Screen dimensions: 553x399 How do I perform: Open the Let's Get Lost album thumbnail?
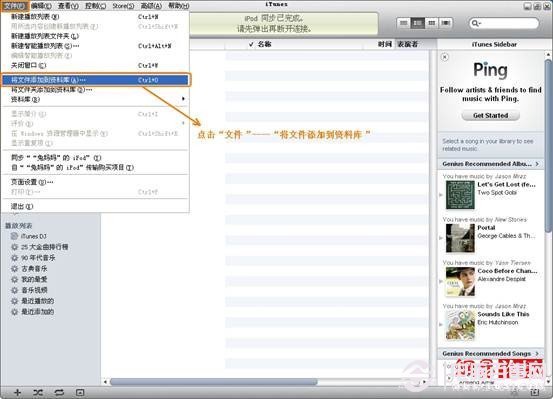460,195
